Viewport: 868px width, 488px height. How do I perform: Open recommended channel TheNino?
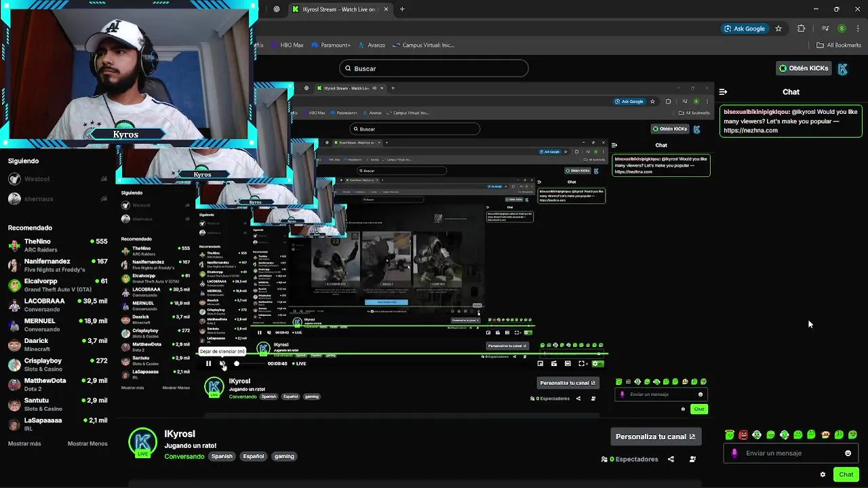click(x=58, y=245)
